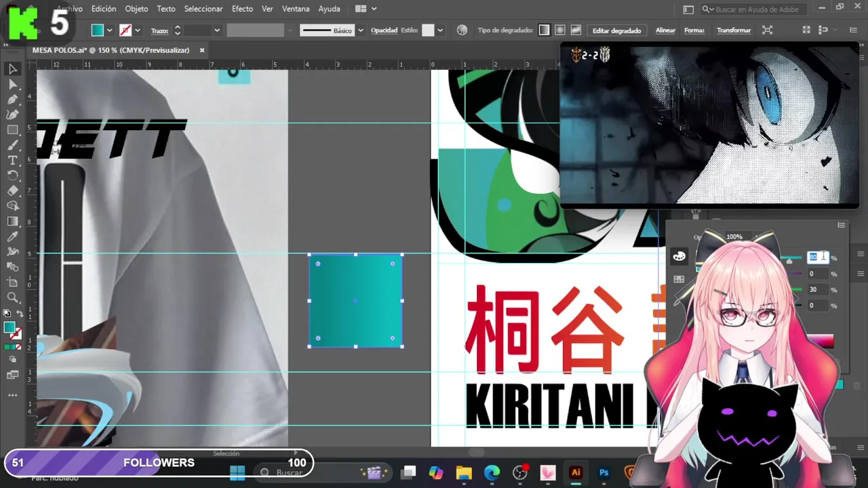The image size is (868, 488).
Task: Switch to MESA POLOS.ai document tab
Action: click(x=111, y=50)
